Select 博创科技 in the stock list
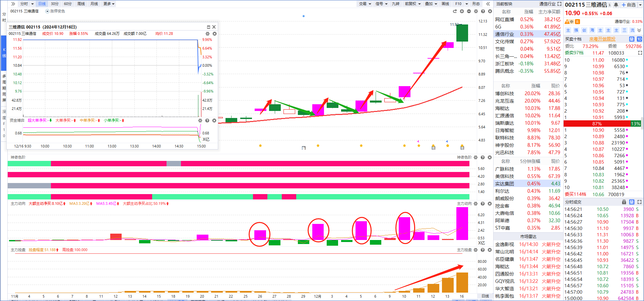The height and width of the screenshot is (301, 644). pos(504,94)
